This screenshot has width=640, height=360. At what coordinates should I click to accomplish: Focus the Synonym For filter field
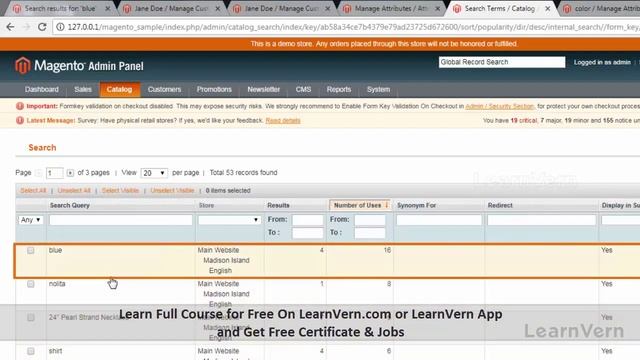point(439,220)
